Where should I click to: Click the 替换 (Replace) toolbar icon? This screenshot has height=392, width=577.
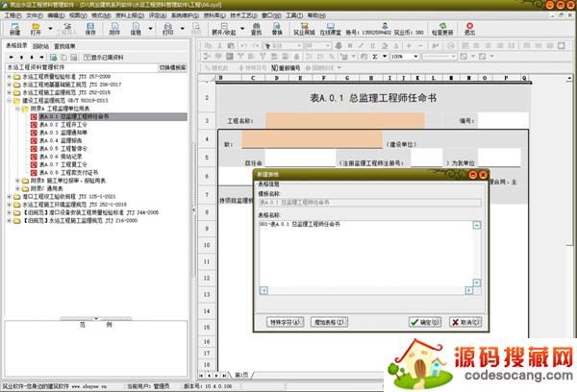(x=277, y=30)
